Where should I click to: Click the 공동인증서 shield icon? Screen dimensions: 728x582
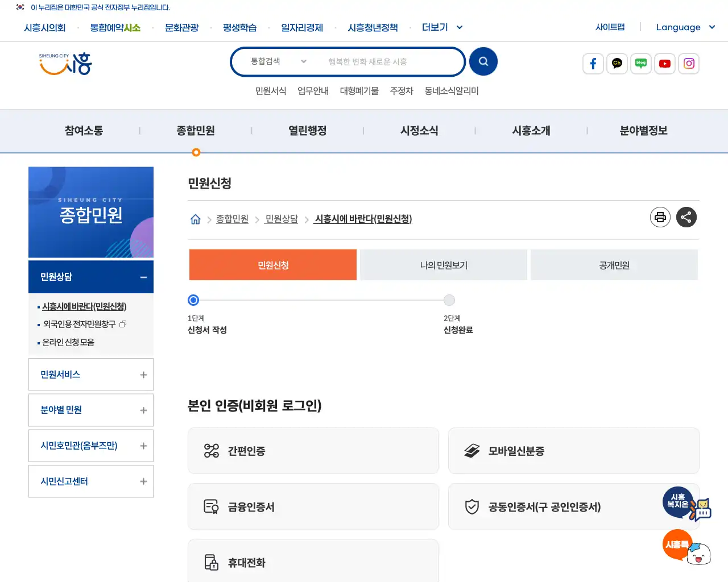click(x=472, y=506)
